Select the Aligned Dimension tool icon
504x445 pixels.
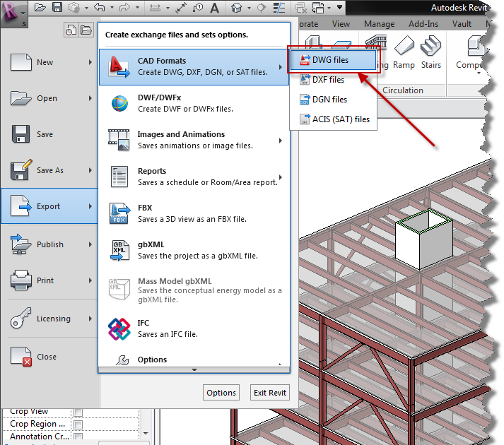click(x=181, y=7)
